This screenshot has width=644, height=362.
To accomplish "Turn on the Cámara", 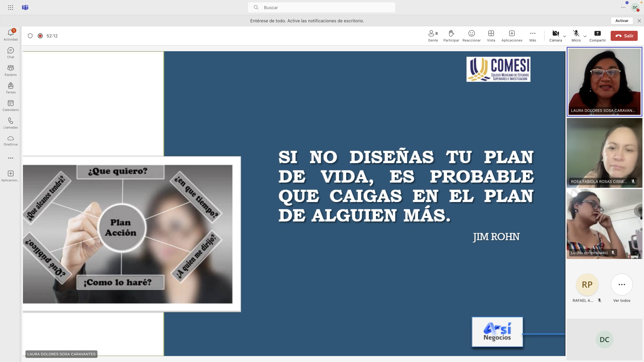I will coord(555,36).
